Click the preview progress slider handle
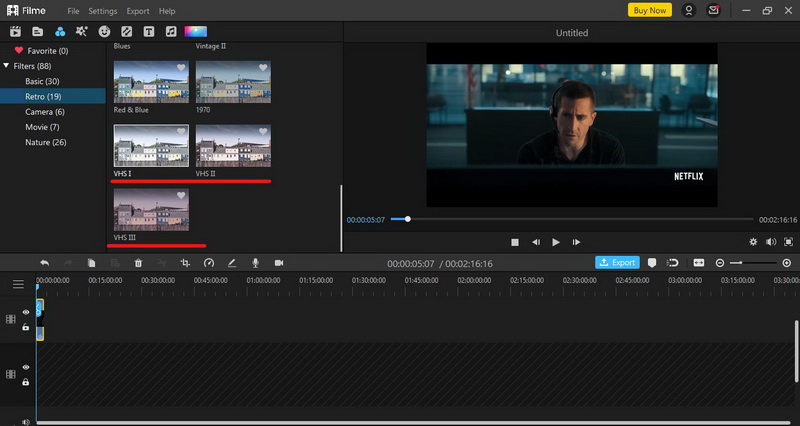Viewport: 800px width, 426px height. [408, 219]
